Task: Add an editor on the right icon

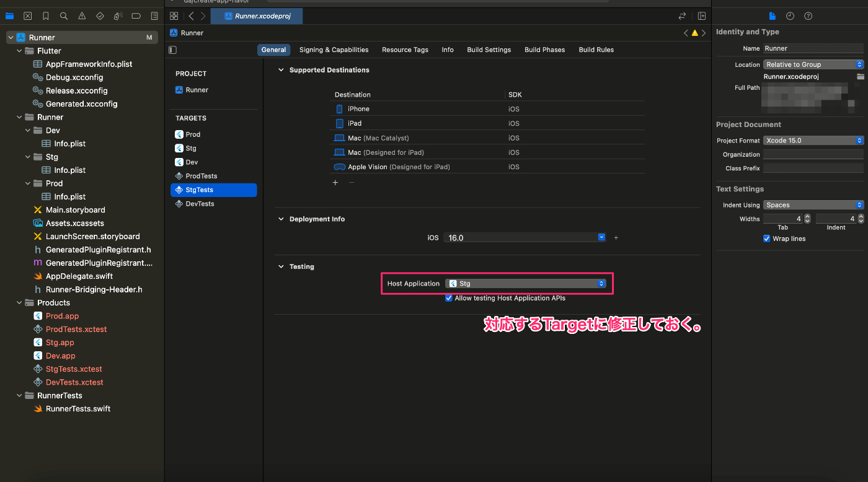Action: [x=702, y=16]
